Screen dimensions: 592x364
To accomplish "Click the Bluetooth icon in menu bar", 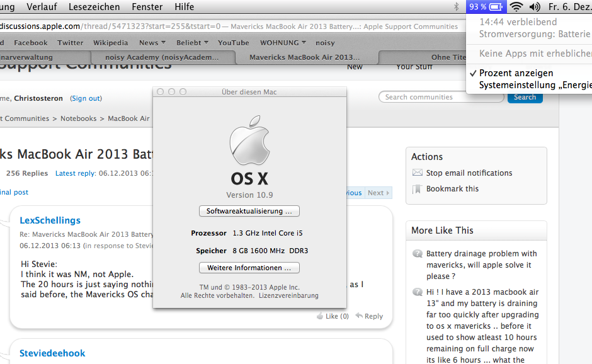I will point(456,7).
